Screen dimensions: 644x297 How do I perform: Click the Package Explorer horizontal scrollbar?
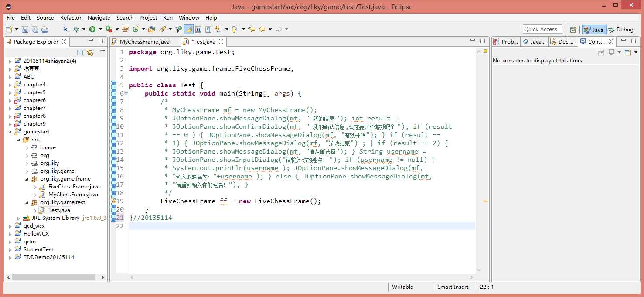53,277
